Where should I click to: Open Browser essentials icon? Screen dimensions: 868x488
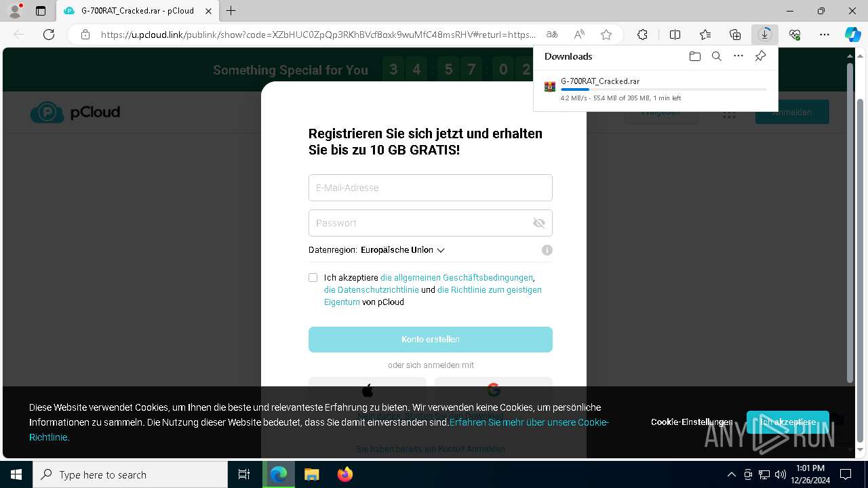point(795,35)
